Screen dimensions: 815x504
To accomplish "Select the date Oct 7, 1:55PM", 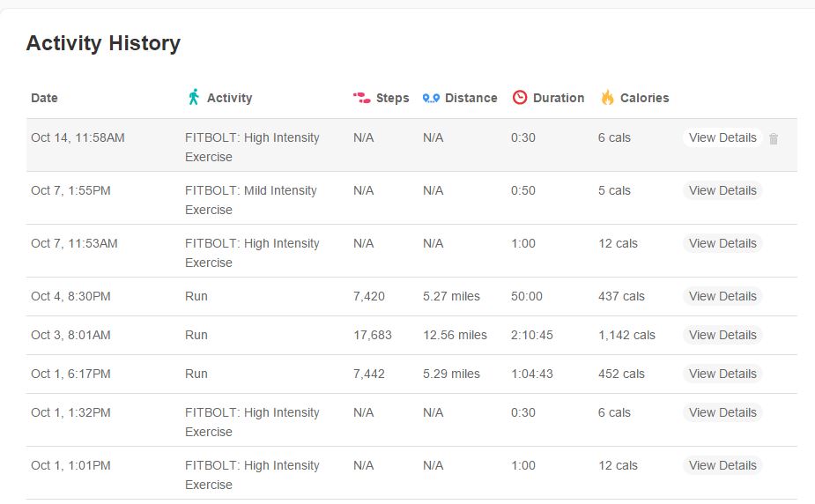I will pos(70,190).
